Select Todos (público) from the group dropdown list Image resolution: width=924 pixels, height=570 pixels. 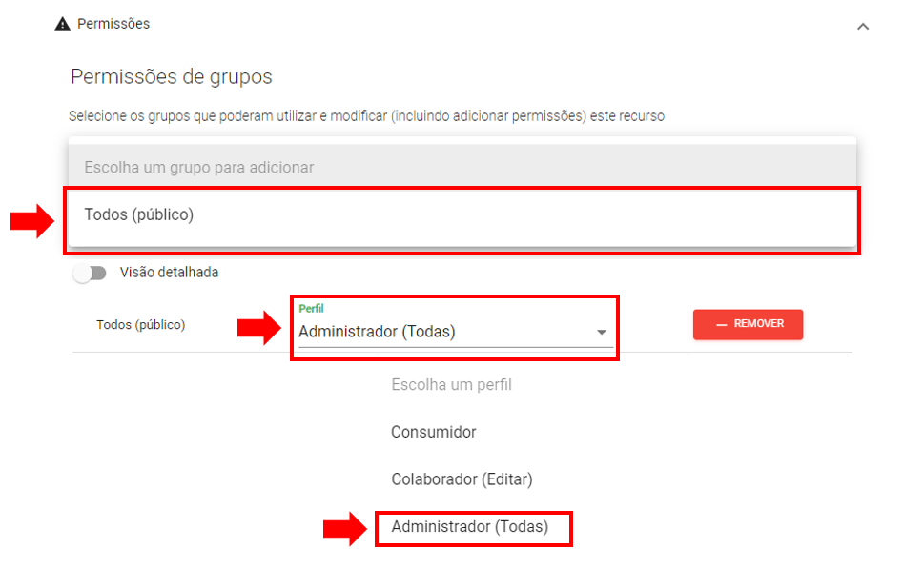pyautogui.click(x=139, y=215)
